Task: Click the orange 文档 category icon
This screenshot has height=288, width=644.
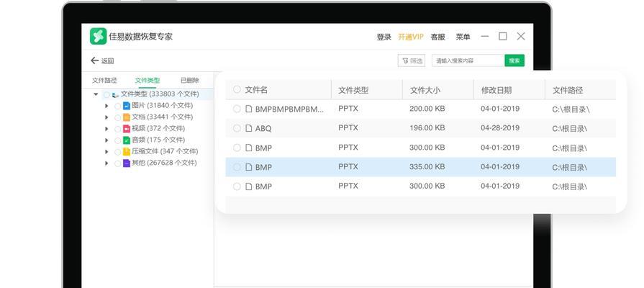Action: coord(127,117)
